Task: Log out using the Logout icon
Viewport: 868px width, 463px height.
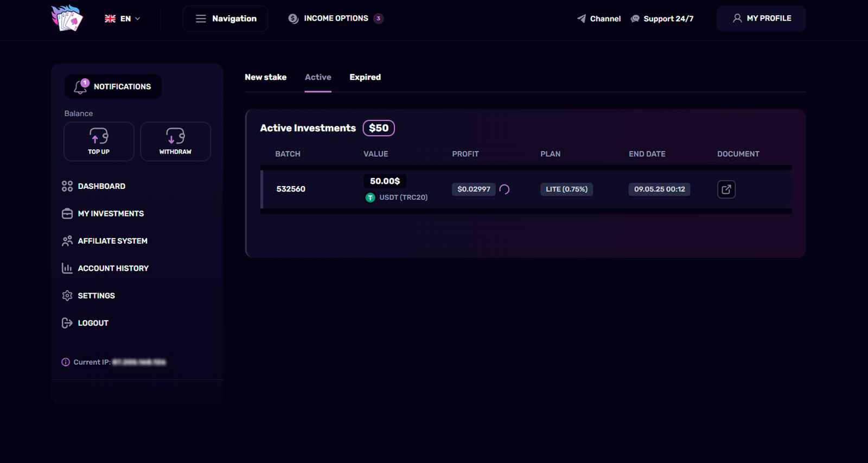Action: [67, 323]
